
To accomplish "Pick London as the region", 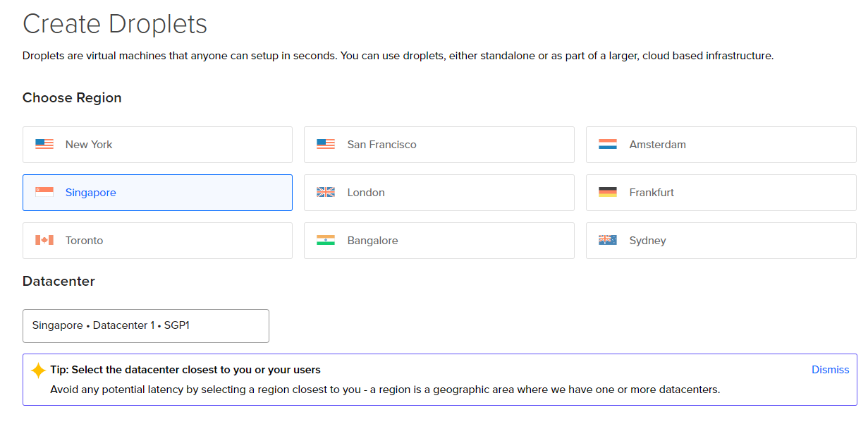I will (439, 193).
